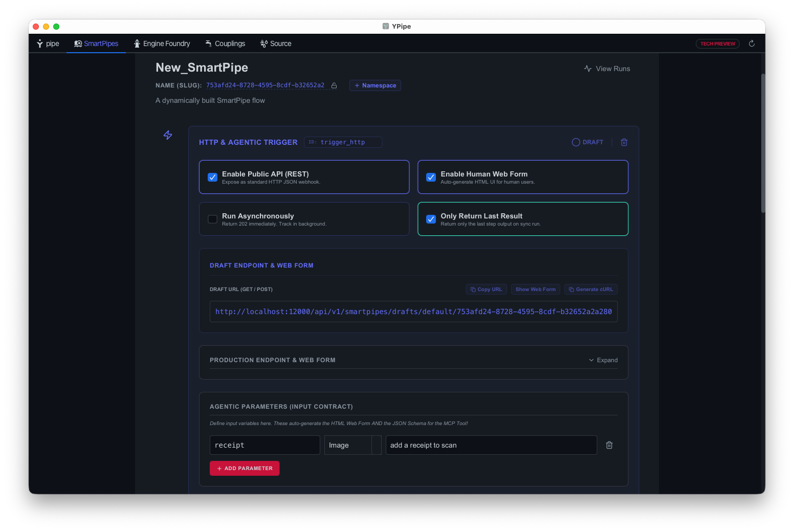Uncheck Only Return Last Result
Viewport: 794px width, 532px height.
point(431,219)
